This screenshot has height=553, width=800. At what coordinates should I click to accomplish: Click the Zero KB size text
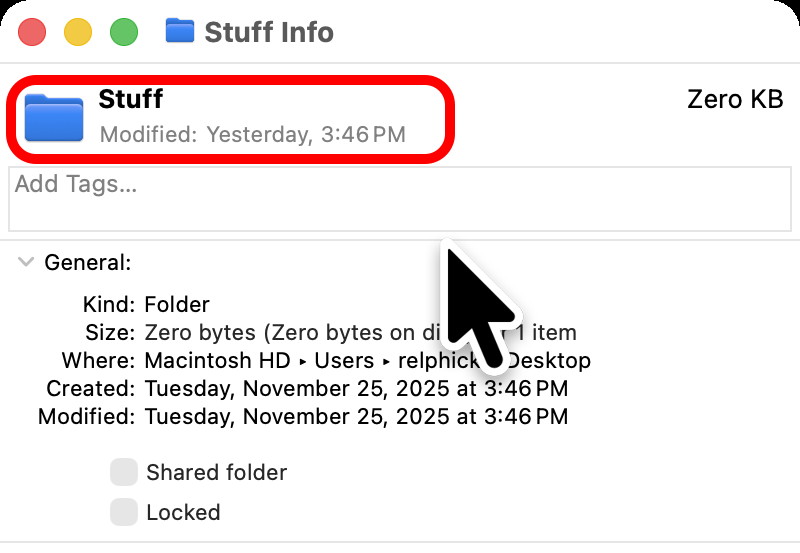coord(729,100)
